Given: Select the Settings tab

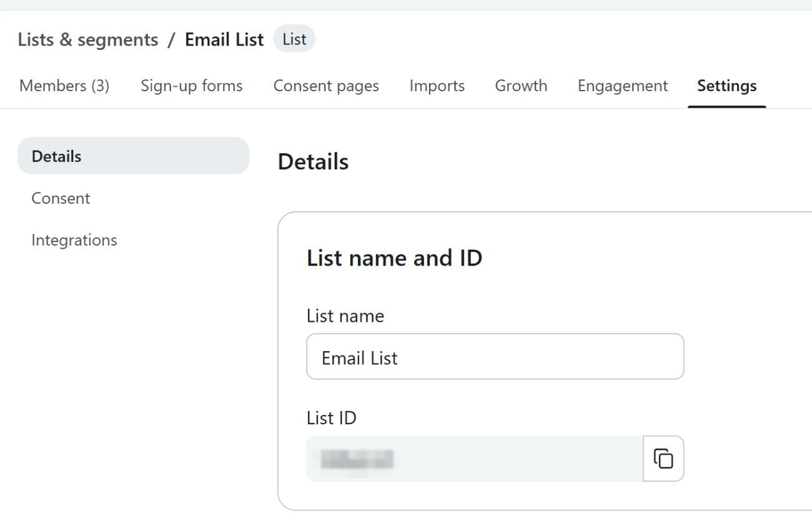Looking at the screenshot, I should [727, 86].
